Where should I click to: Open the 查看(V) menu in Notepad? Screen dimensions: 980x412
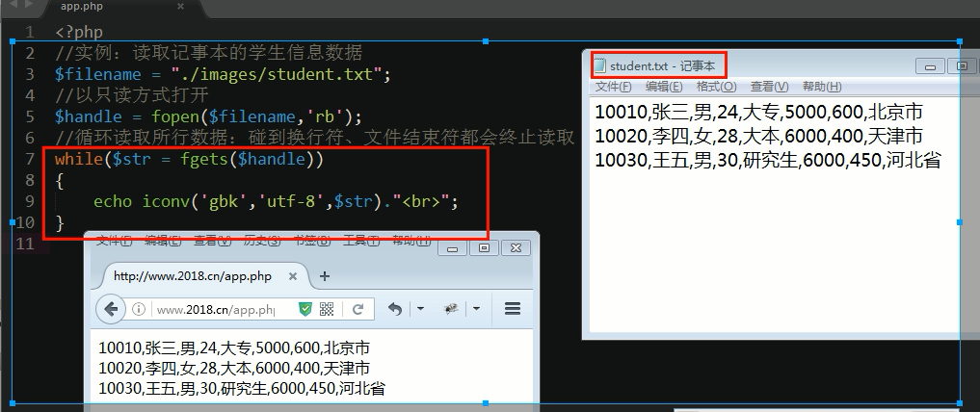click(769, 87)
